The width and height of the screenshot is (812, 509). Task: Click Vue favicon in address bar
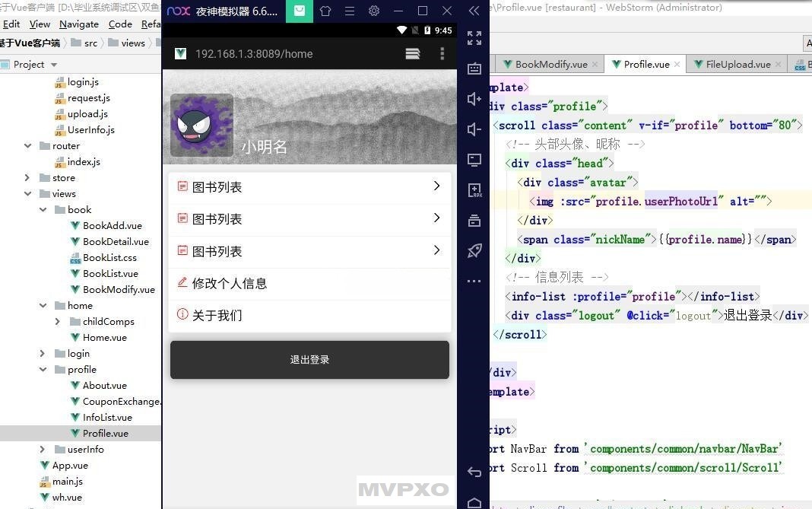180,53
